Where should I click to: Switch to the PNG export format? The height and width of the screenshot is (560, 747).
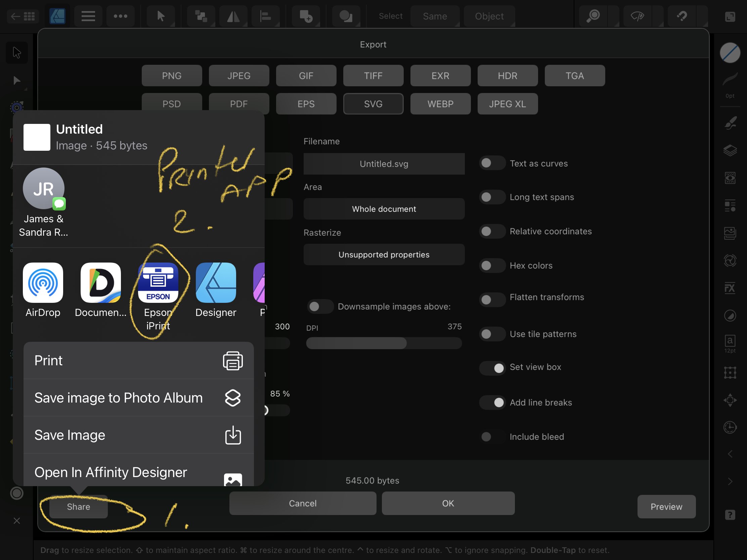tap(172, 76)
